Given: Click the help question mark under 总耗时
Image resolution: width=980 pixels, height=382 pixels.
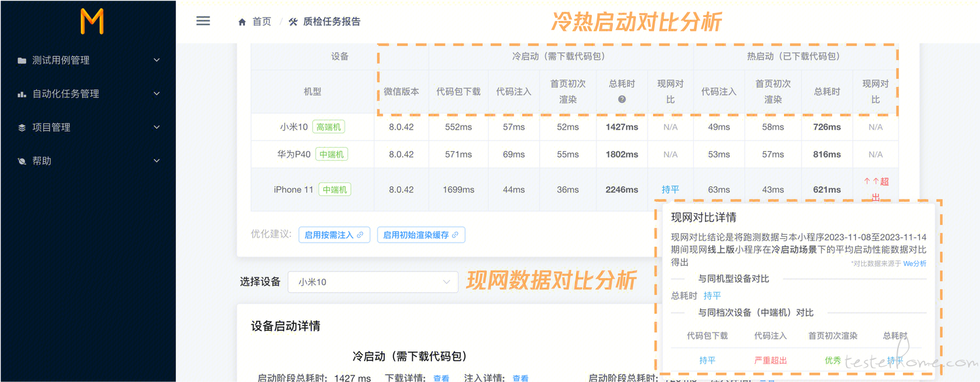Looking at the screenshot, I should [622, 99].
